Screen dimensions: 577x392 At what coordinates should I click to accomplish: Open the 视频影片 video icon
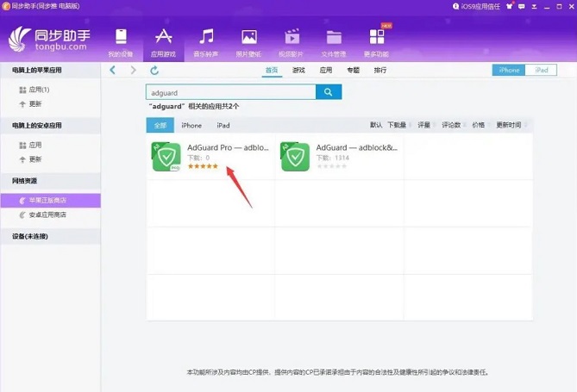click(x=292, y=37)
